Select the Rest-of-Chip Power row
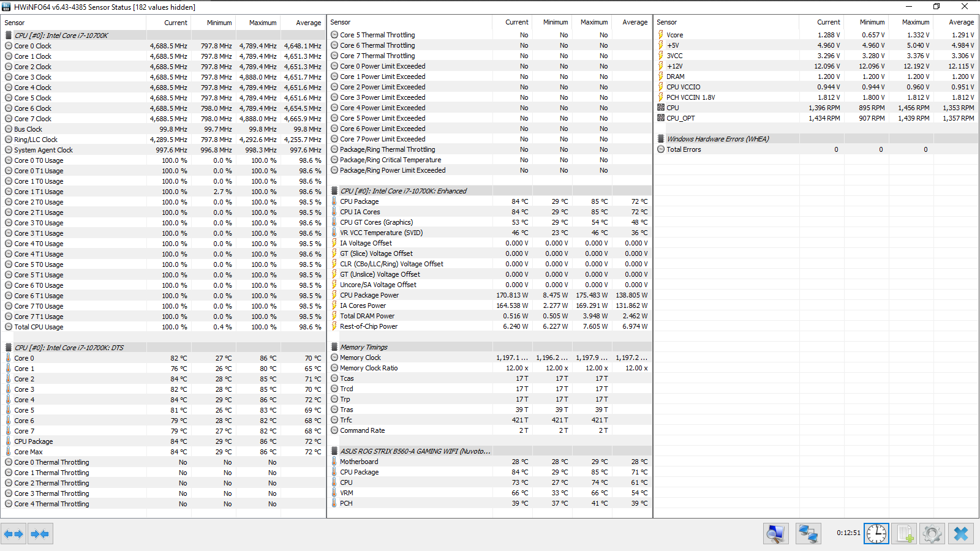This screenshot has width=980, height=551. (x=489, y=326)
